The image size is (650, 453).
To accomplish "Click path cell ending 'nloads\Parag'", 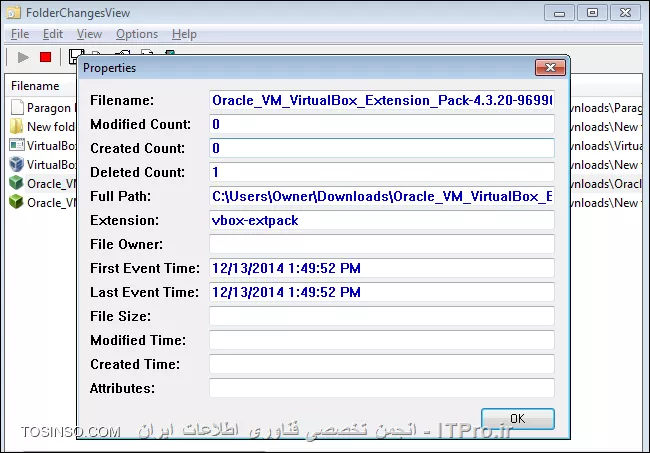I will click(606, 108).
